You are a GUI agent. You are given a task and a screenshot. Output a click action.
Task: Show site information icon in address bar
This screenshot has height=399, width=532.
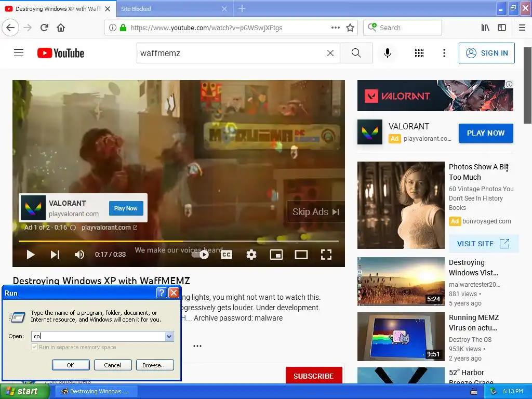(113, 28)
